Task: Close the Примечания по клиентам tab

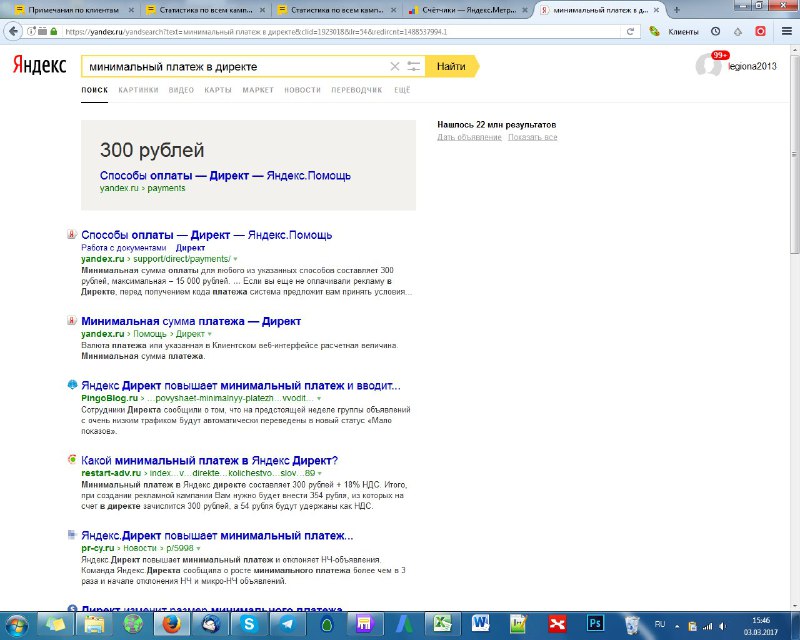Action: point(131,10)
